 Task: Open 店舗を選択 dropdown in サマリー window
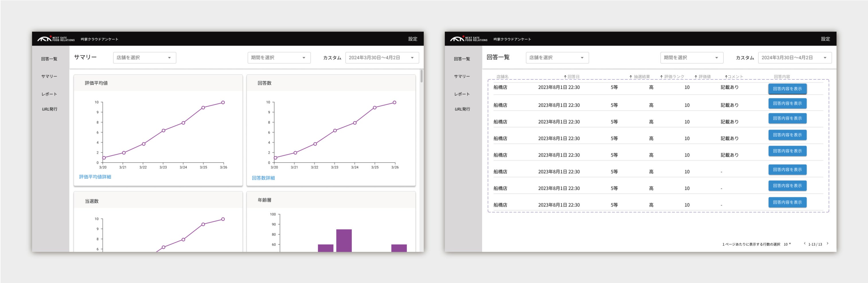coord(145,58)
